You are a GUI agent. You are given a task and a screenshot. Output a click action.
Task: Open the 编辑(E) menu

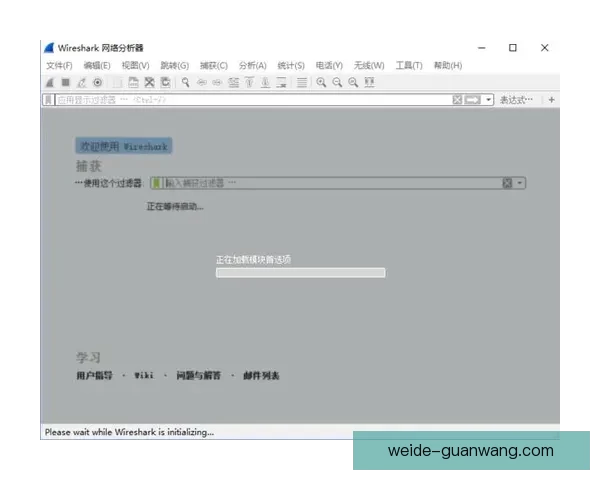(x=97, y=66)
